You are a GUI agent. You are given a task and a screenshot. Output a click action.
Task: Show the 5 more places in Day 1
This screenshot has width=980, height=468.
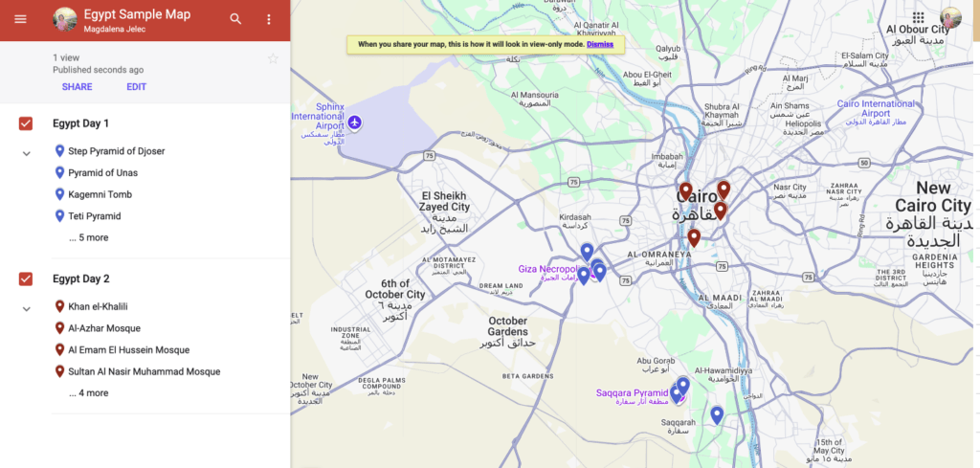coord(89,238)
